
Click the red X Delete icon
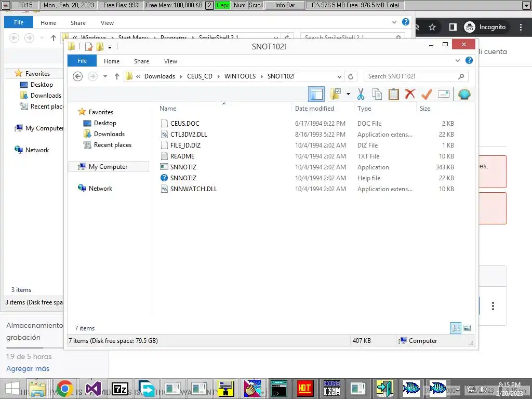[410, 94]
